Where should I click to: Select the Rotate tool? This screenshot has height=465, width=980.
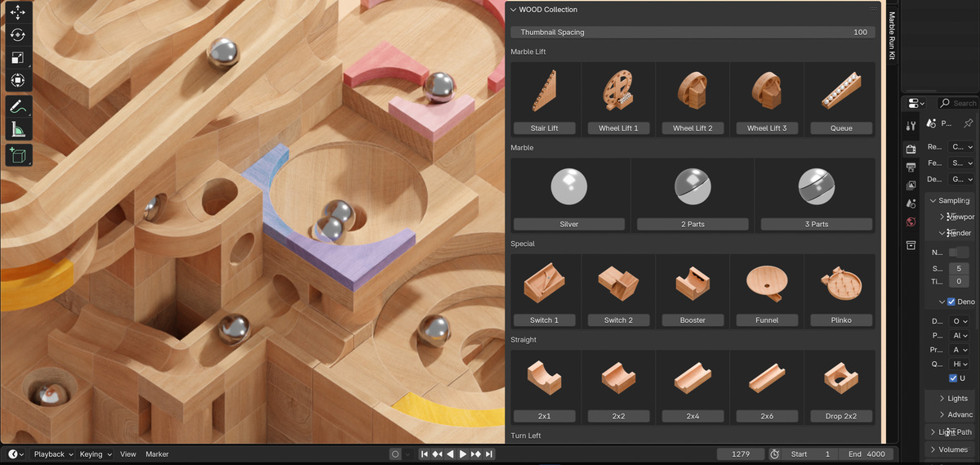[18, 35]
